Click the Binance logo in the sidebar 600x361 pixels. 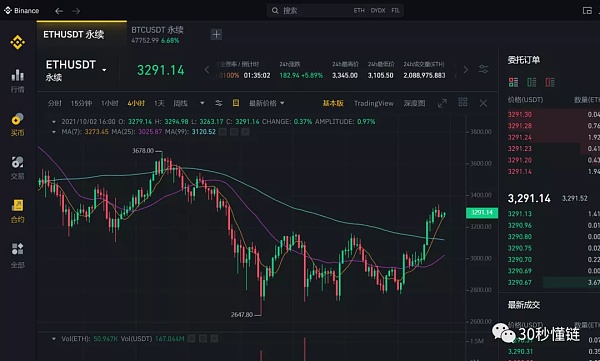pyautogui.click(x=18, y=42)
